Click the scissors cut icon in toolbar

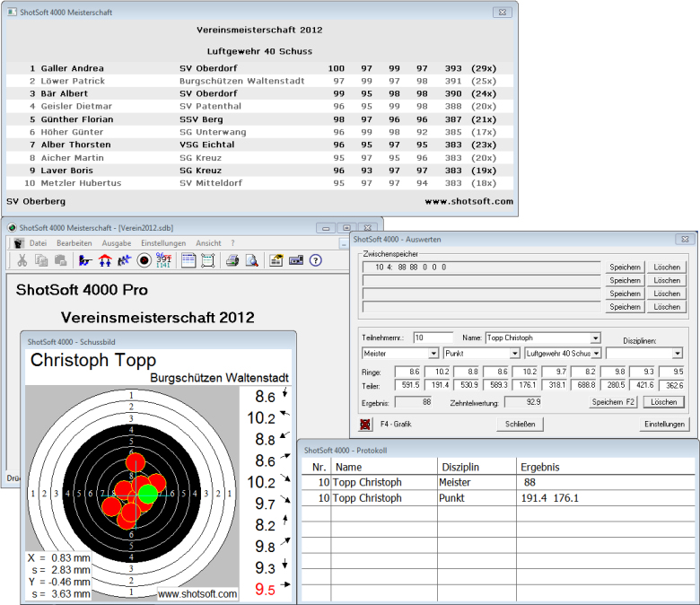pyautogui.click(x=22, y=260)
